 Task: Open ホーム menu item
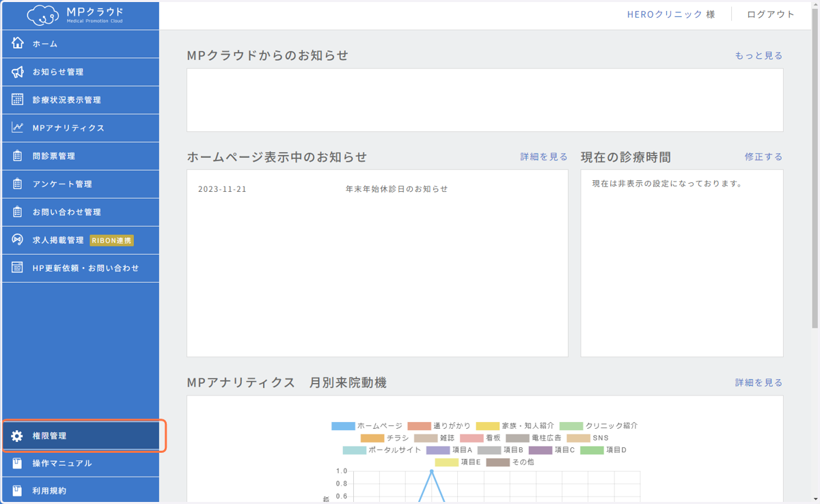point(81,44)
